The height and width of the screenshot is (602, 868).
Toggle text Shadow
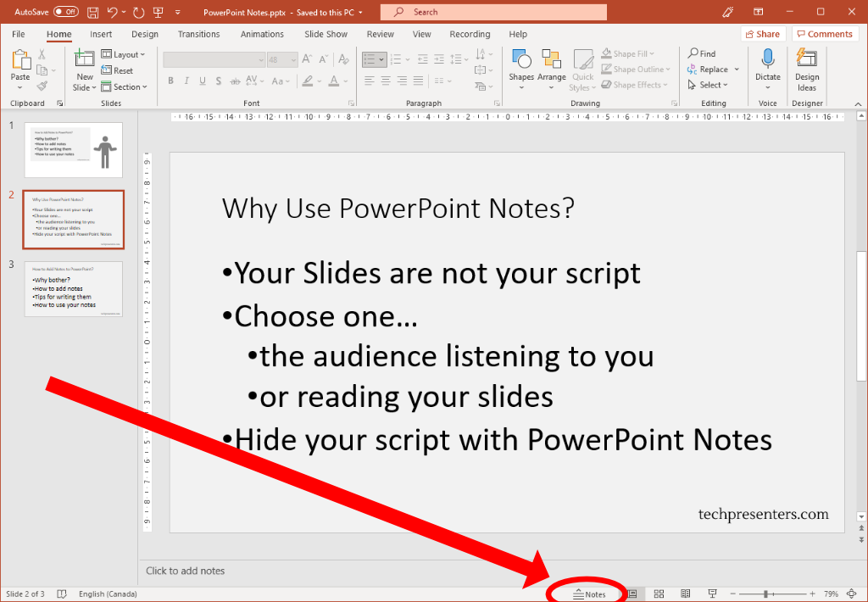tap(219, 81)
